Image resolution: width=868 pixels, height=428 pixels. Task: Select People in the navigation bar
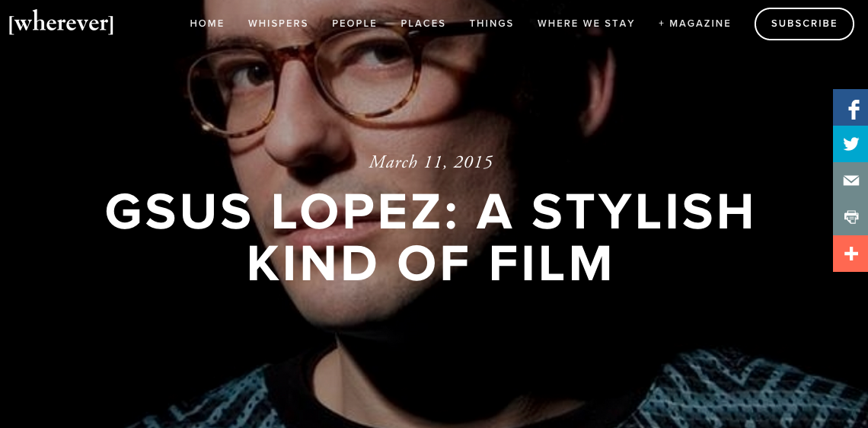click(354, 24)
